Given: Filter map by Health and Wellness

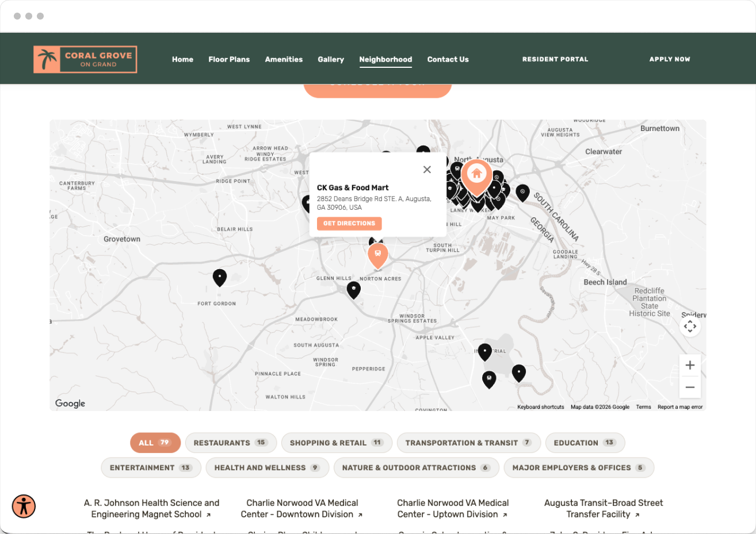Looking at the screenshot, I should (x=268, y=468).
